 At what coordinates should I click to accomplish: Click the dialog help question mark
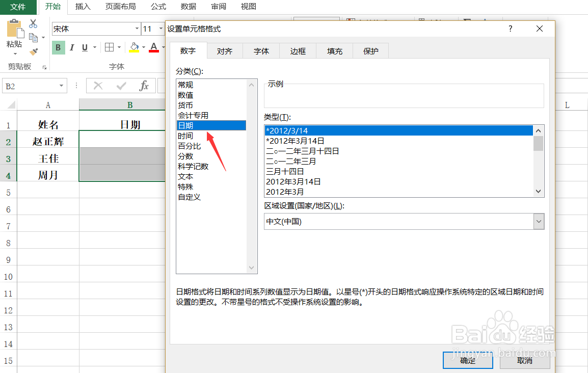click(x=511, y=29)
